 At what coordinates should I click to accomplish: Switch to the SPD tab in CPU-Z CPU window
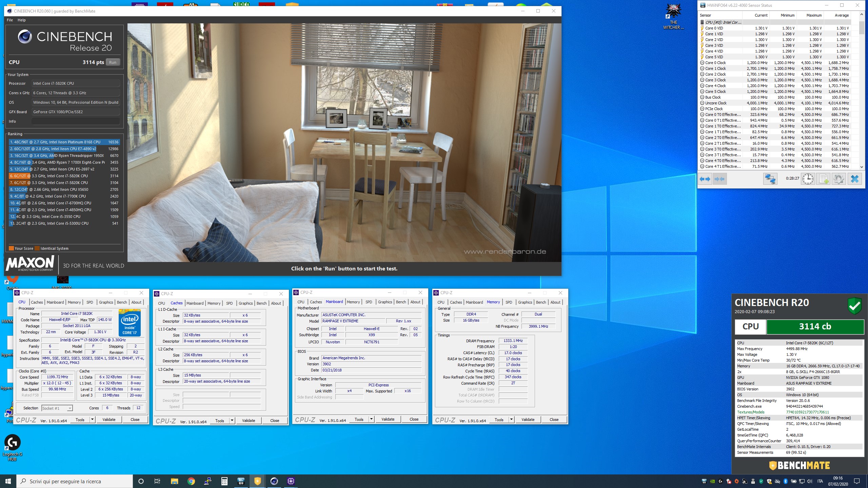pos(90,302)
